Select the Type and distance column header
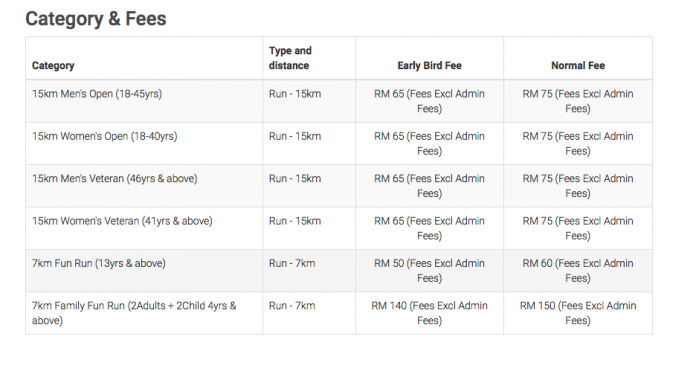The image size is (696, 374). coord(290,58)
